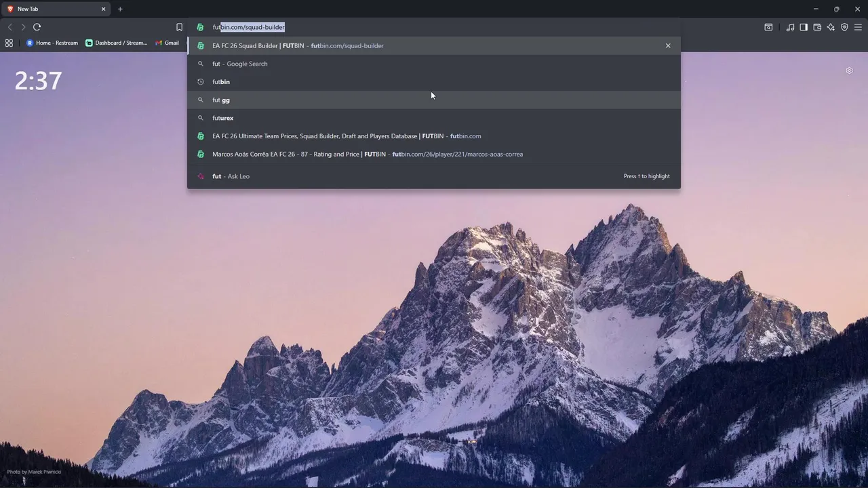
Task: Open the browser hamburger menu
Action: (x=858, y=27)
